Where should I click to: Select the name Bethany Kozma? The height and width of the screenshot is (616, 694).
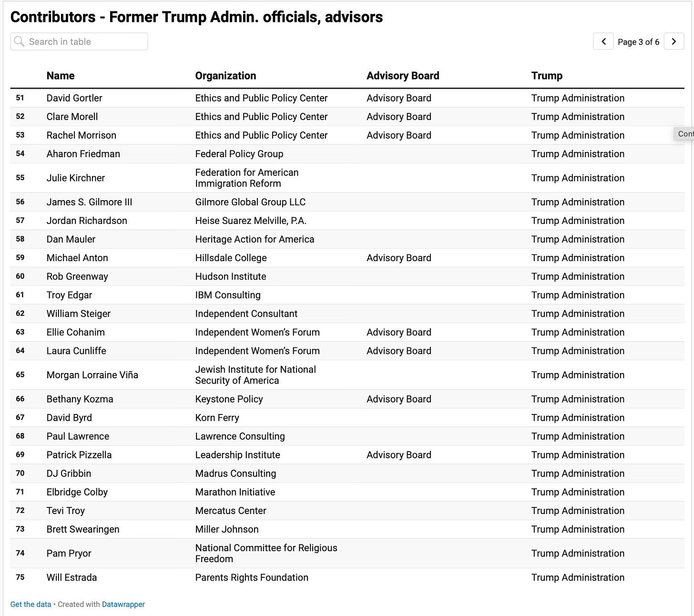(80, 399)
